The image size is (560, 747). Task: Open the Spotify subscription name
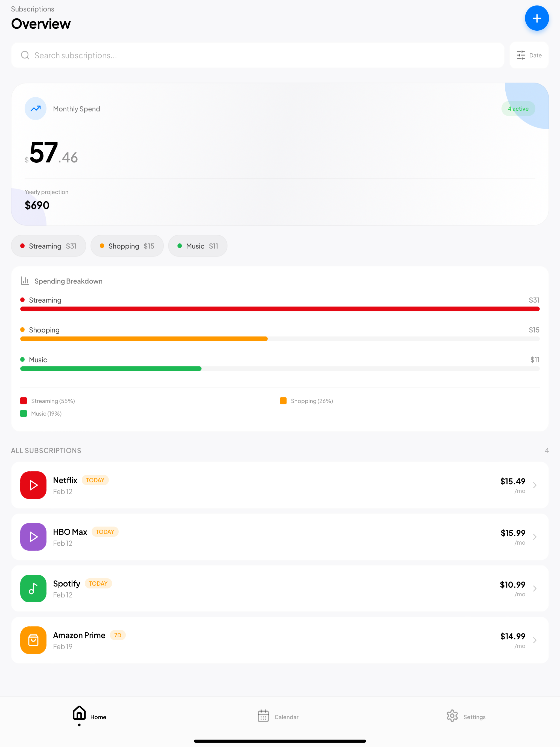(x=66, y=583)
